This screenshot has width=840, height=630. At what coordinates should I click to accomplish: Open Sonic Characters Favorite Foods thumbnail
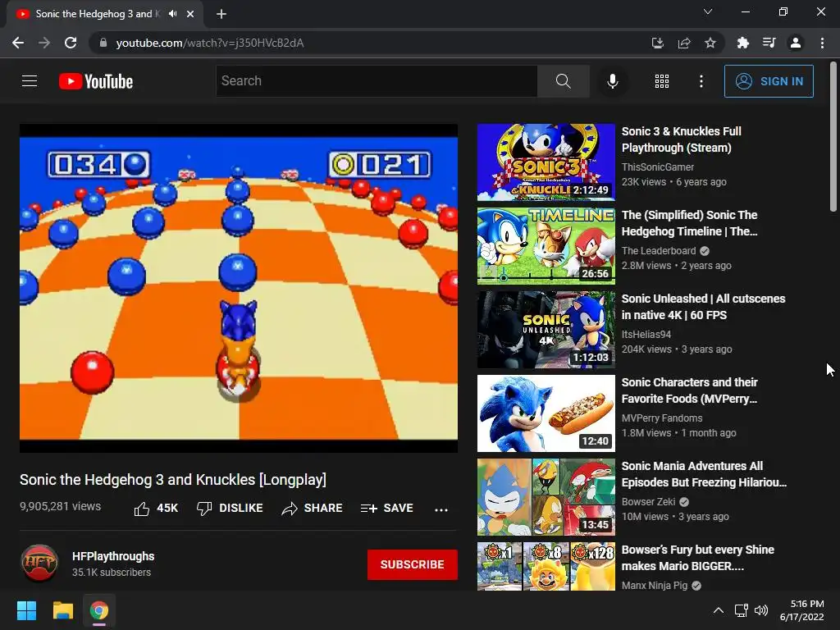pos(546,413)
